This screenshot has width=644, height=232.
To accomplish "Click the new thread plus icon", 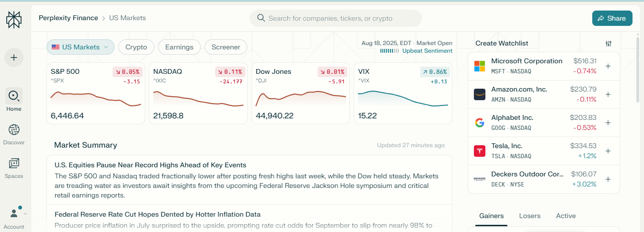I will point(14,58).
